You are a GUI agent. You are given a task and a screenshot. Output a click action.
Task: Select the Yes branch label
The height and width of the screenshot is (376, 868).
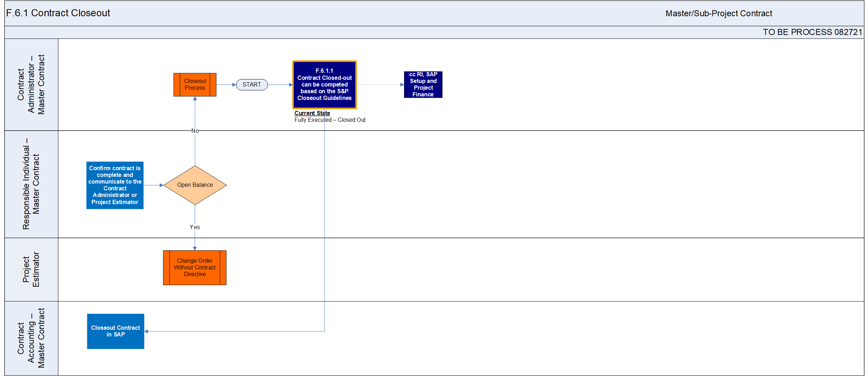coord(195,227)
